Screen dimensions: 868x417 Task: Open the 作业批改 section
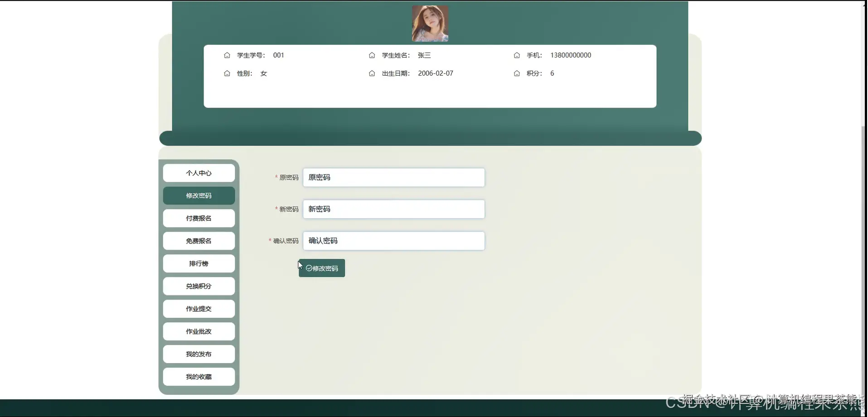(x=199, y=332)
